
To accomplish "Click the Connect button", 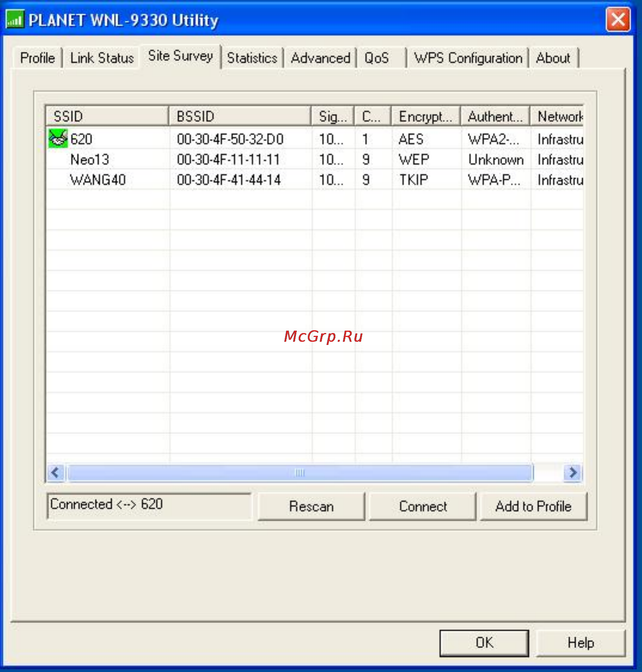I will click(423, 506).
